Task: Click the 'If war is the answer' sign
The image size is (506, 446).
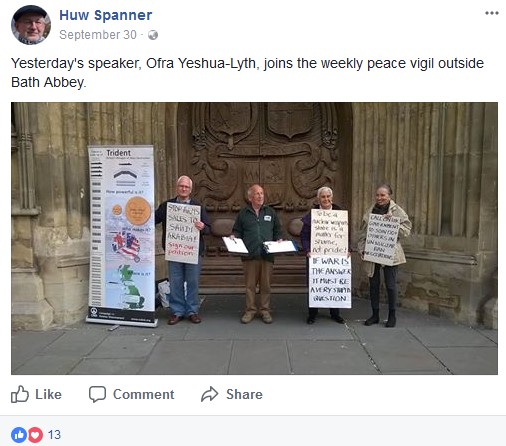Action: coord(330,281)
